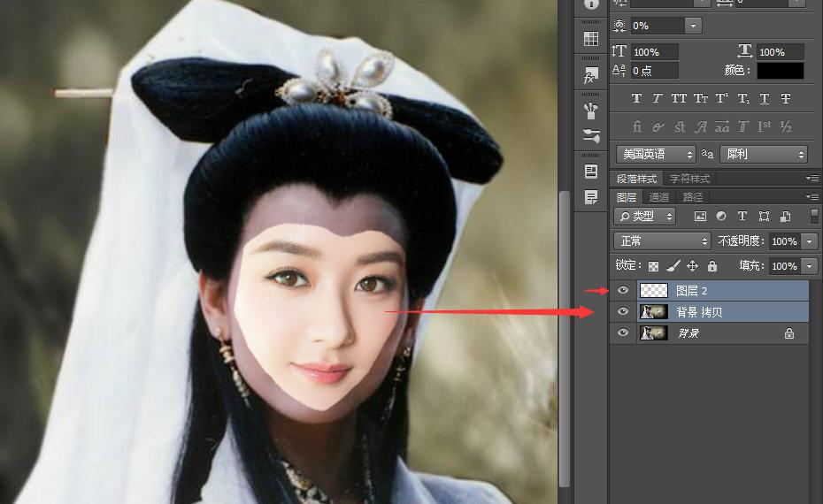Switch to the 通道 tab
The image size is (823, 504).
tap(659, 197)
